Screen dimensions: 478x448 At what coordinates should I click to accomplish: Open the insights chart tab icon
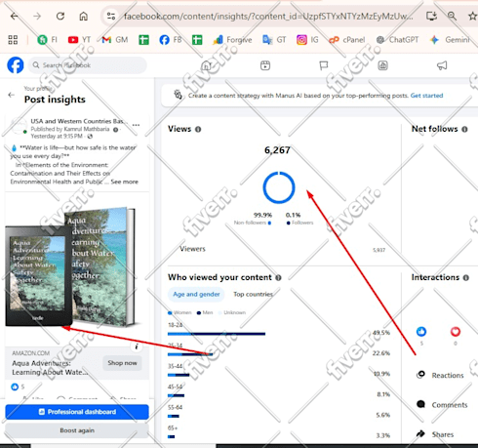coord(382,65)
